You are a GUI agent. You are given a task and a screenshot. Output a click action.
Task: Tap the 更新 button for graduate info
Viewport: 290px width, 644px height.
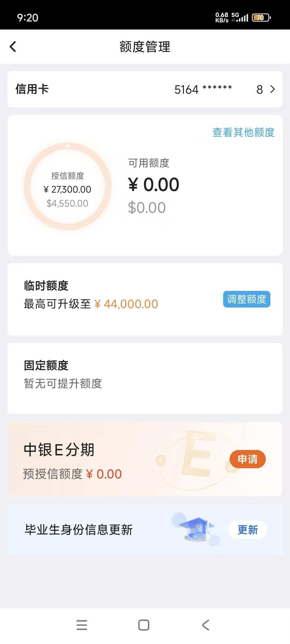pos(248,530)
